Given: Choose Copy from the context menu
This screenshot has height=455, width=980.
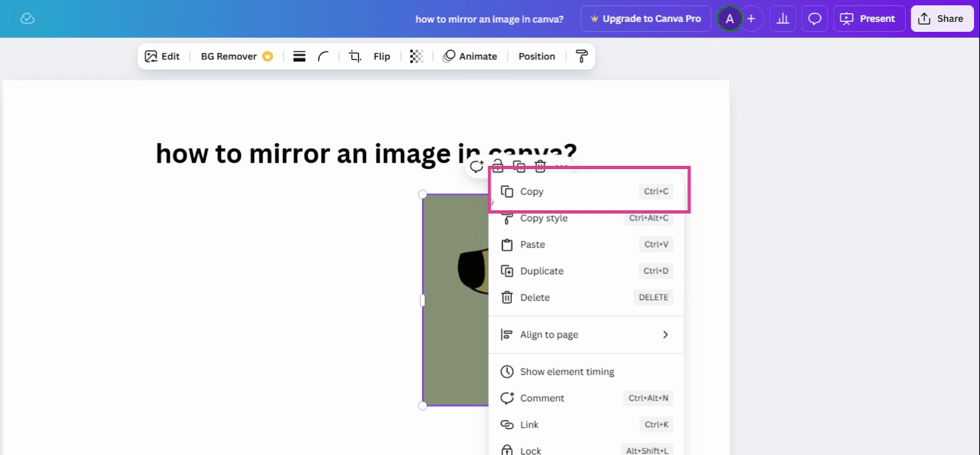Looking at the screenshot, I should tap(587, 191).
